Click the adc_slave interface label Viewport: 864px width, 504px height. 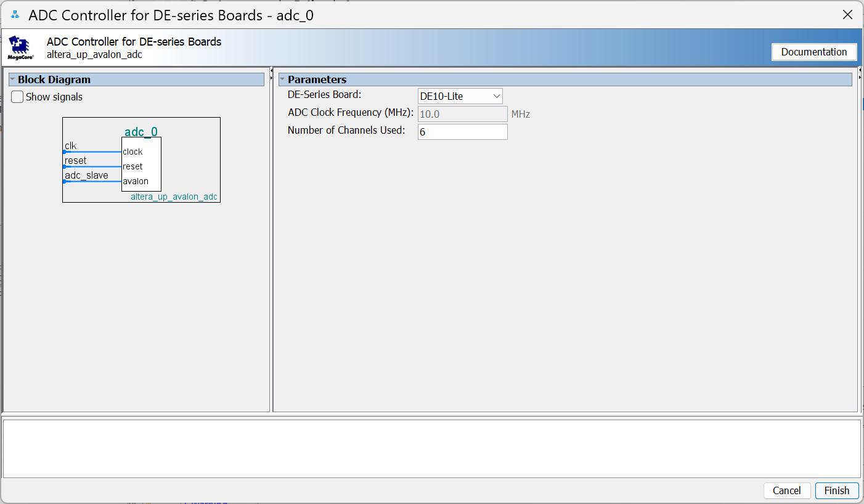coord(86,175)
